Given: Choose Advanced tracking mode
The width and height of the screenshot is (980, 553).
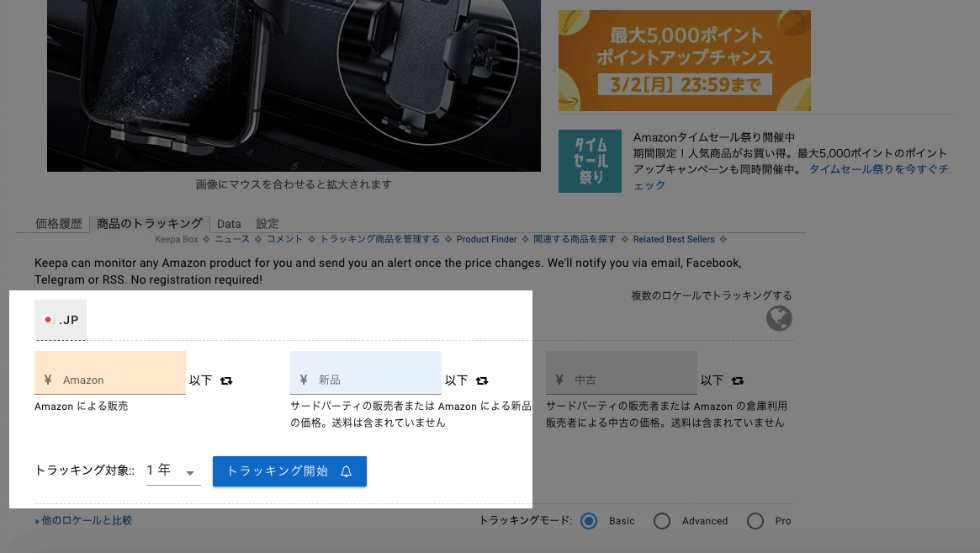Looking at the screenshot, I should point(662,521).
